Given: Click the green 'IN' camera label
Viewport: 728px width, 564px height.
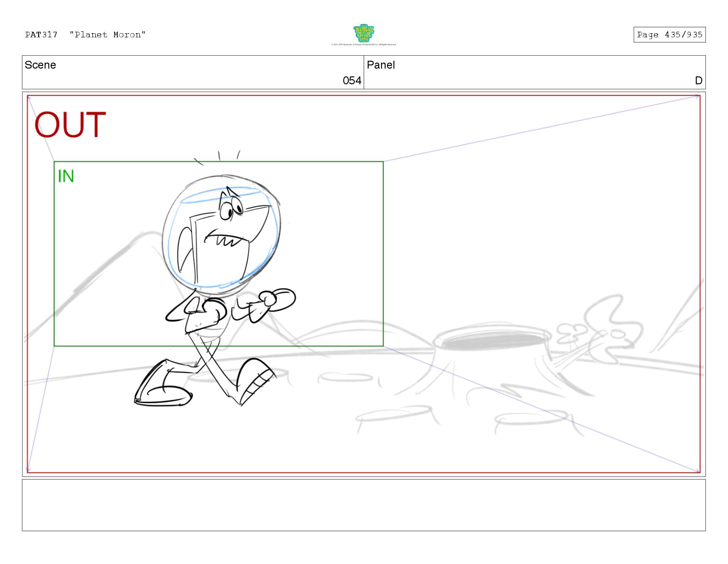Looking at the screenshot, I should [x=66, y=176].
